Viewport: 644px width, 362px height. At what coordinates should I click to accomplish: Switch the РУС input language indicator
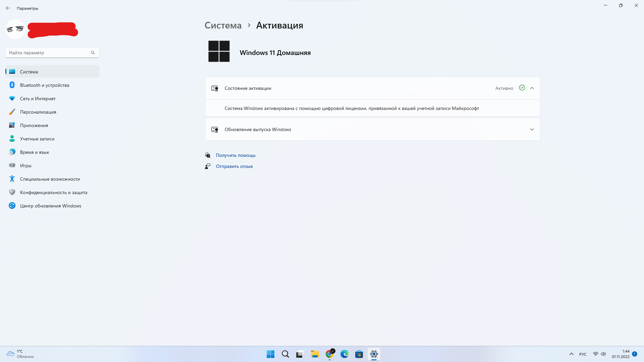coord(583,354)
